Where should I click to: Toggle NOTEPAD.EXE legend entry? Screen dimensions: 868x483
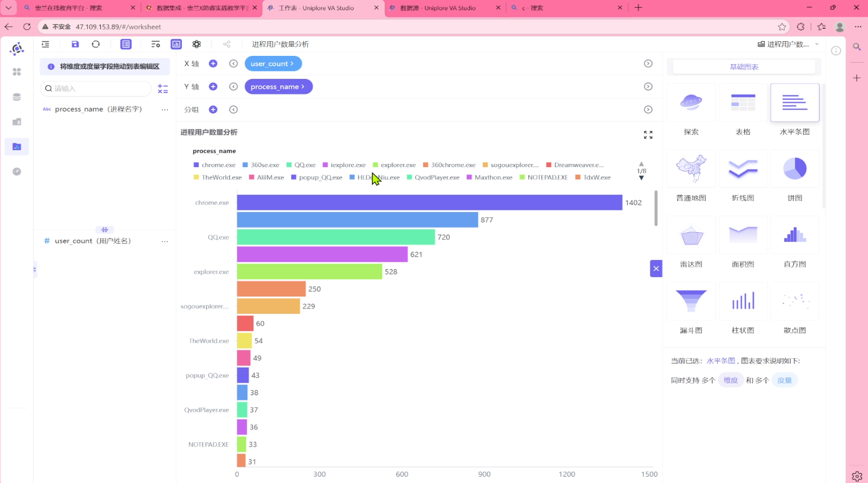pos(543,178)
